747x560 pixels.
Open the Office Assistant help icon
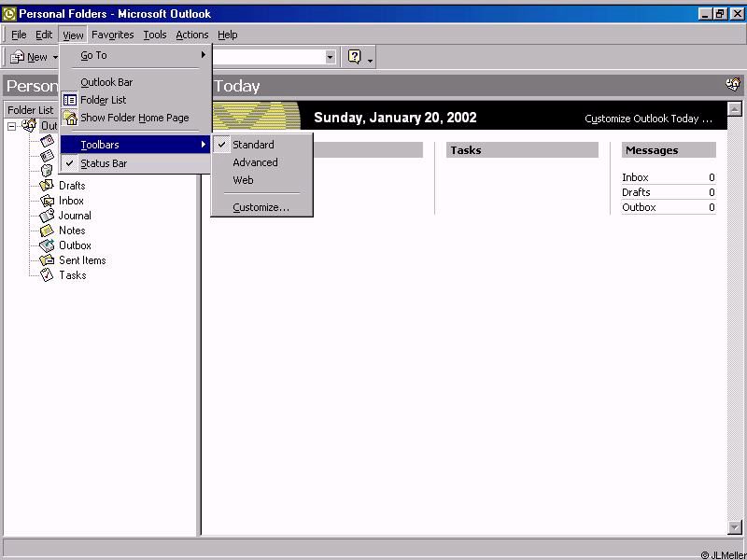(355, 57)
